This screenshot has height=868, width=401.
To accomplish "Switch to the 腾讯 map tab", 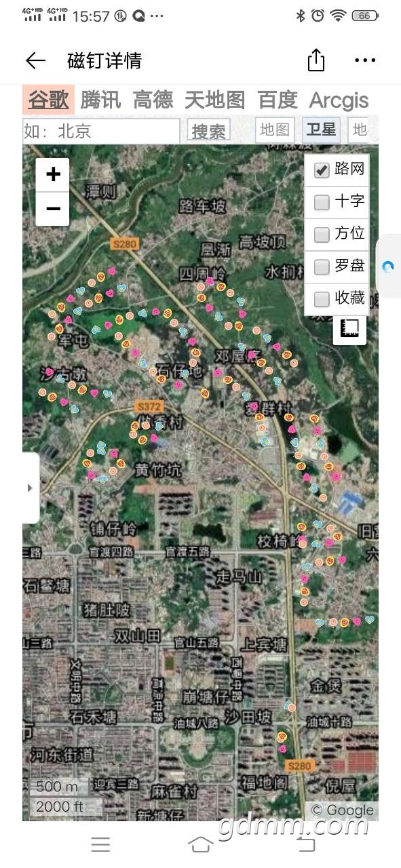I will [x=100, y=100].
